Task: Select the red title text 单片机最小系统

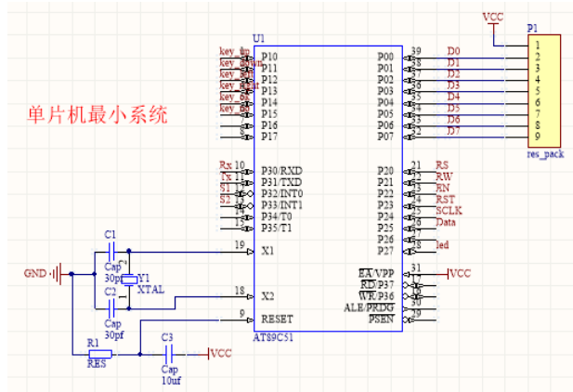Action: point(98,115)
